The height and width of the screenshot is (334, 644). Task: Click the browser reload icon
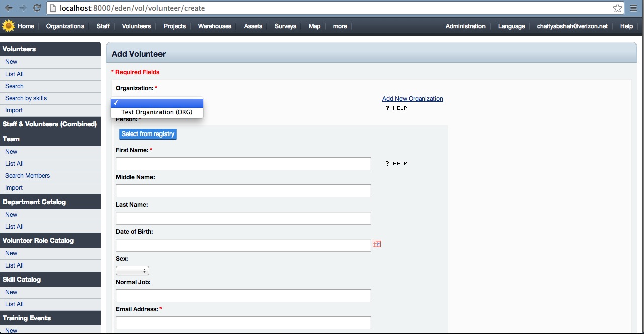(x=37, y=8)
